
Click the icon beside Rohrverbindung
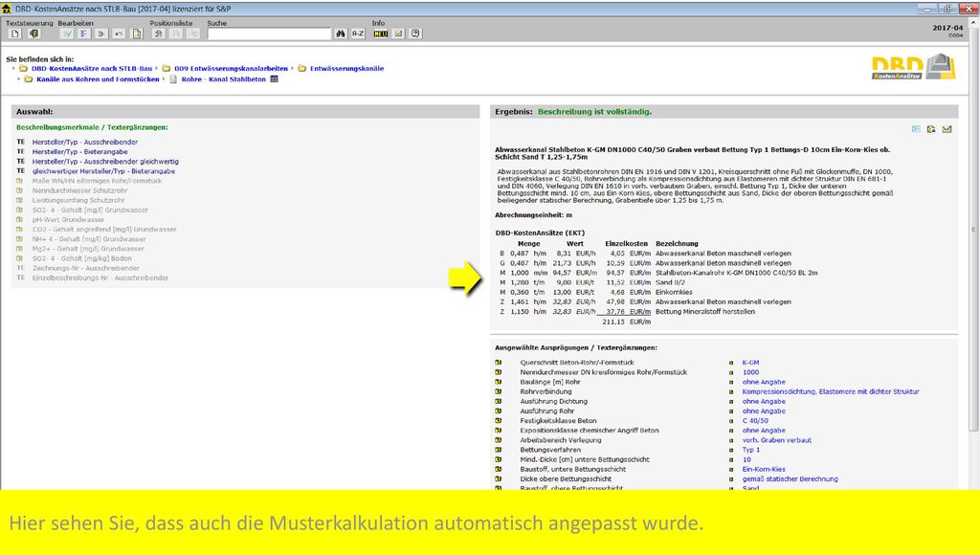coord(498,391)
